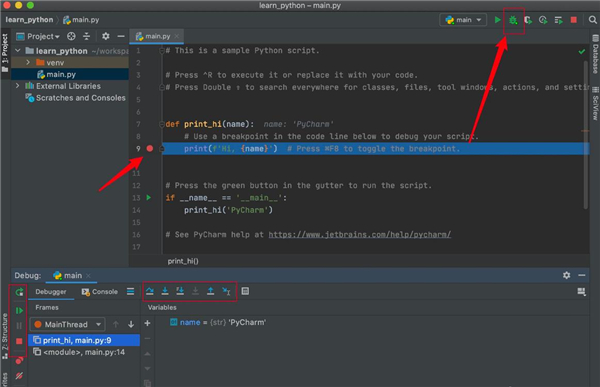
Task: Select the name variable in Variables
Action: [x=218, y=322]
